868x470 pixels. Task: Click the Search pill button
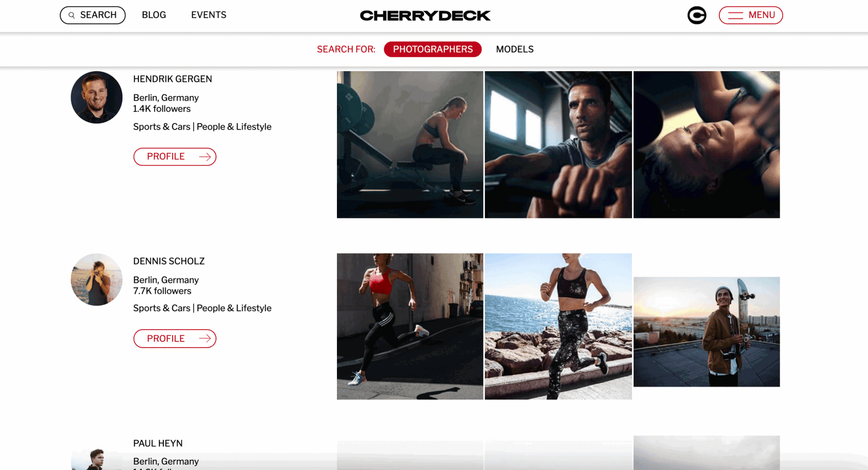pyautogui.click(x=92, y=15)
